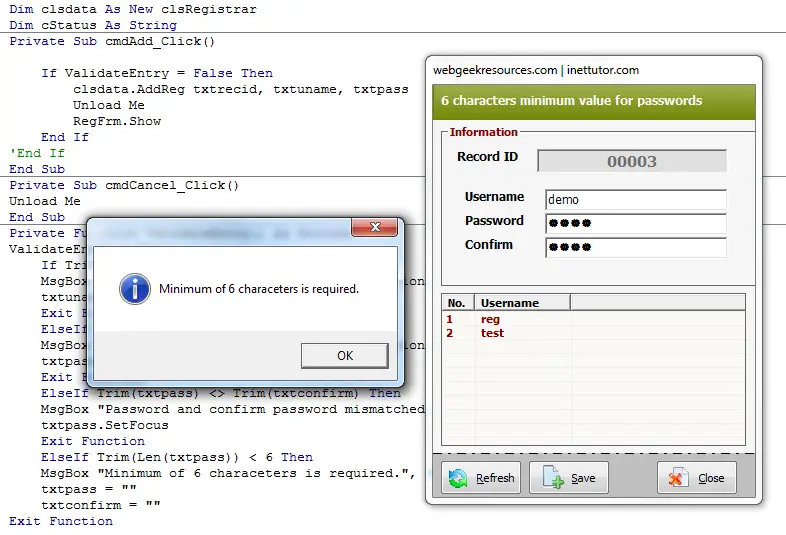The height and width of the screenshot is (535, 786).
Task: Click the Save button
Action: (x=569, y=478)
